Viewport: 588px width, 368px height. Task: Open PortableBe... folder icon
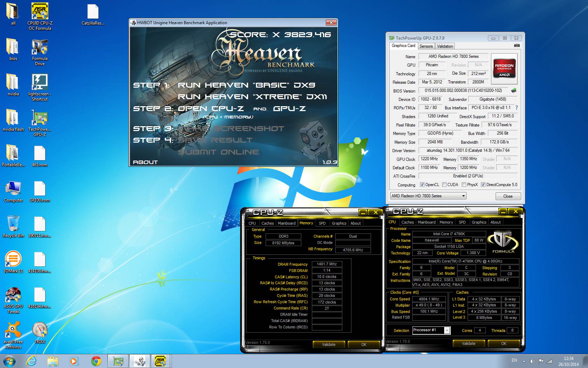(13, 155)
